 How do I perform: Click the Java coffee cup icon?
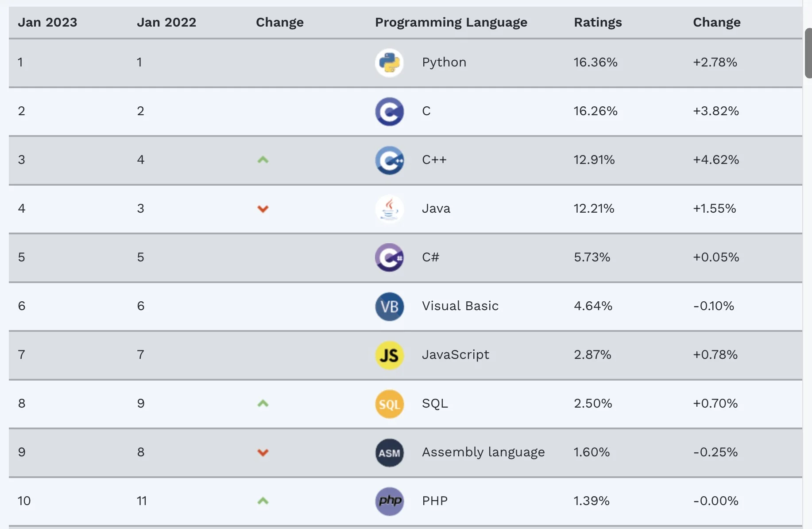389,209
